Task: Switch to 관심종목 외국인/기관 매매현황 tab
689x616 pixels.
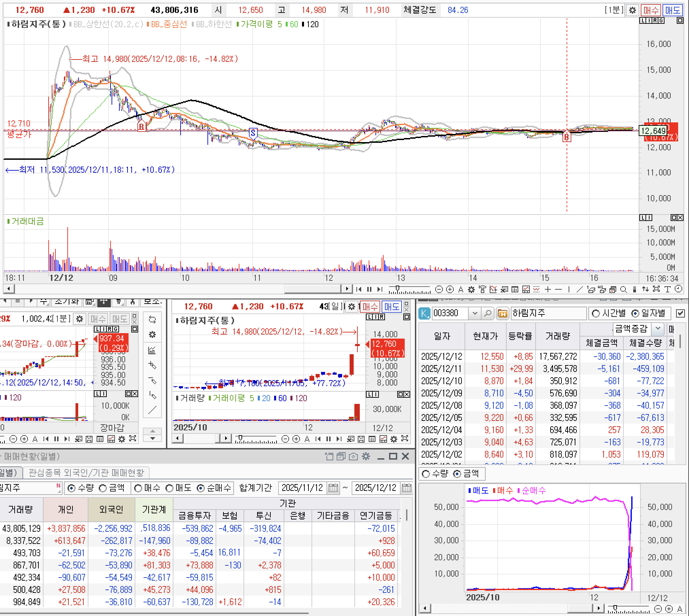Action: coord(86,472)
